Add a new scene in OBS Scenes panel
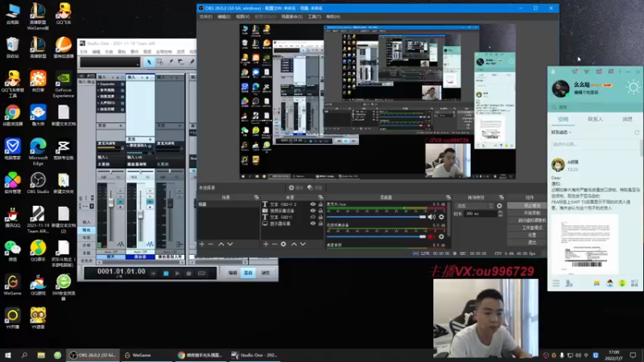This screenshot has height=362, width=644. [x=202, y=245]
